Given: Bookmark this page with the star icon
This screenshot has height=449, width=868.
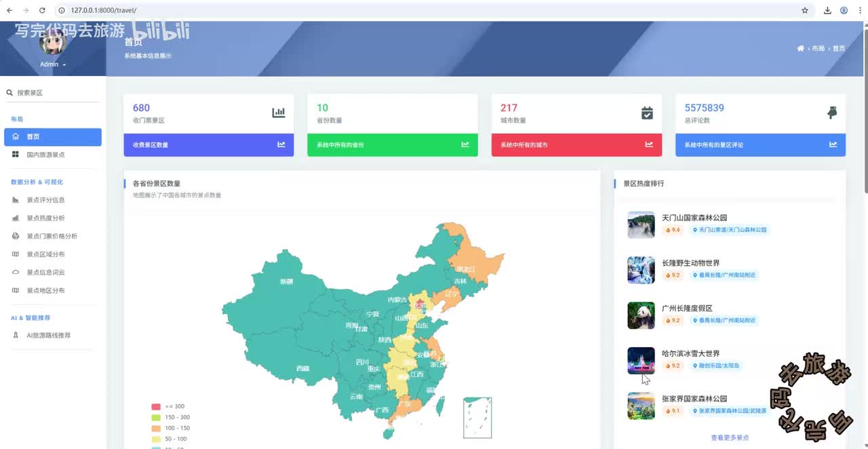Looking at the screenshot, I should (x=805, y=10).
